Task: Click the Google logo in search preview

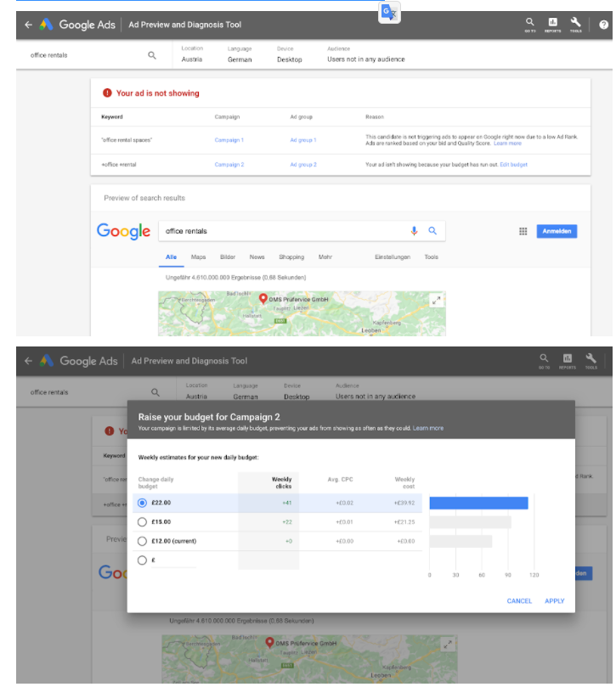Action: tap(123, 231)
